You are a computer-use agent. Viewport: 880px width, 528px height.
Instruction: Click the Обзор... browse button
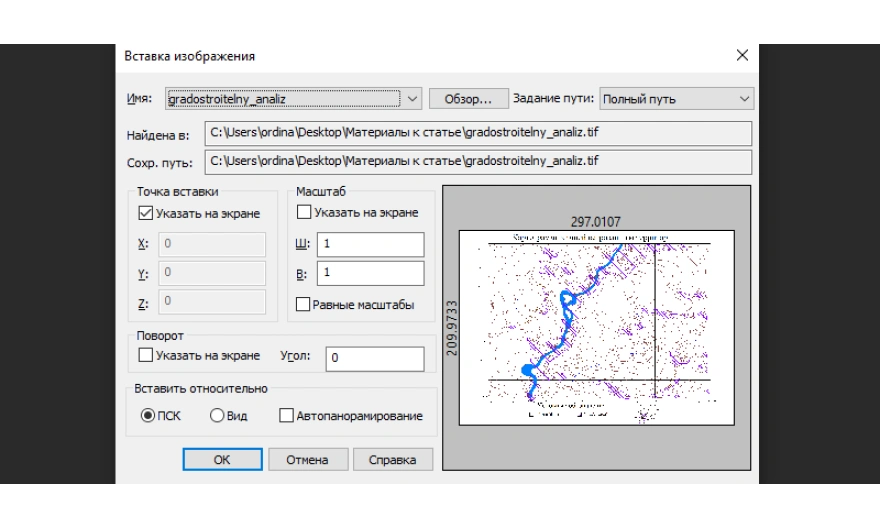pyautogui.click(x=467, y=99)
